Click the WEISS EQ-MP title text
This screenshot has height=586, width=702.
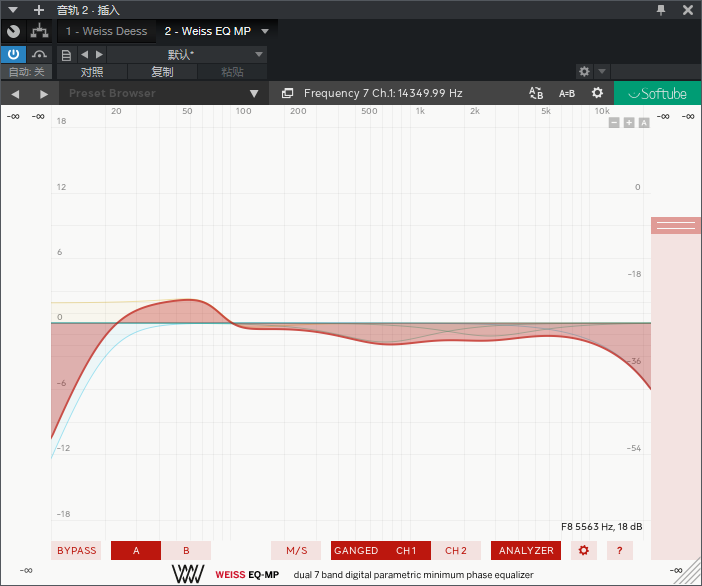(247, 575)
